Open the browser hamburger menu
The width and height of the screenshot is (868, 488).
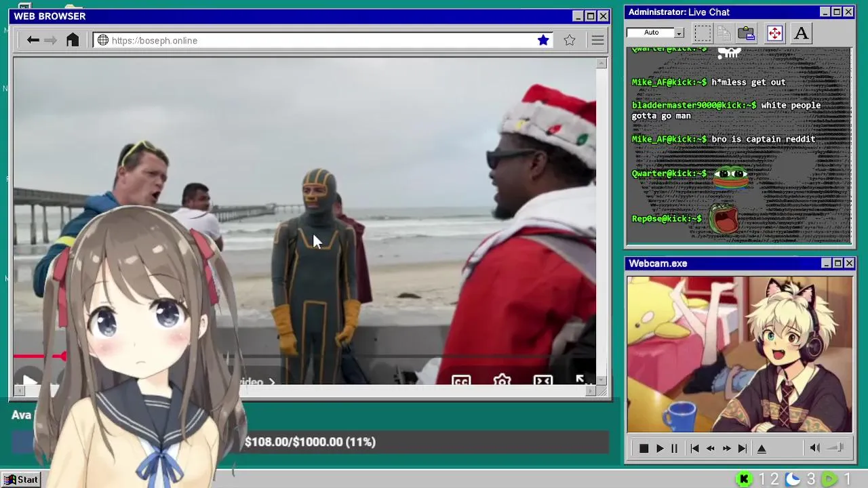coord(597,41)
